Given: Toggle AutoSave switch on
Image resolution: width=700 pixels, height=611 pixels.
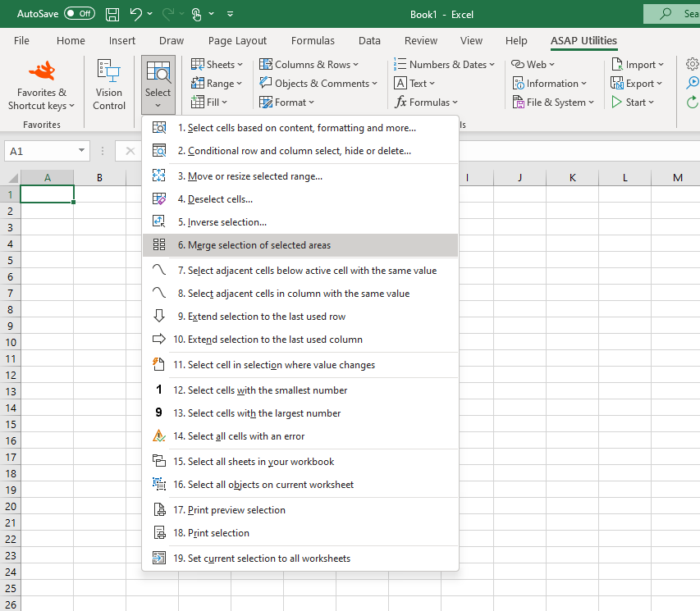Looking at the screenshot, I should coord(80,14).
